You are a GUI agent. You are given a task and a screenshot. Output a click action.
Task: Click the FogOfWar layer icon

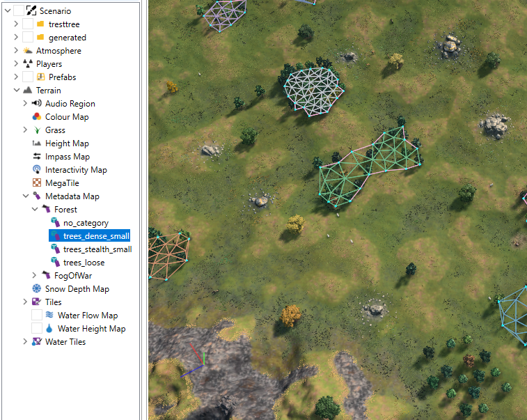click(46, 275)
